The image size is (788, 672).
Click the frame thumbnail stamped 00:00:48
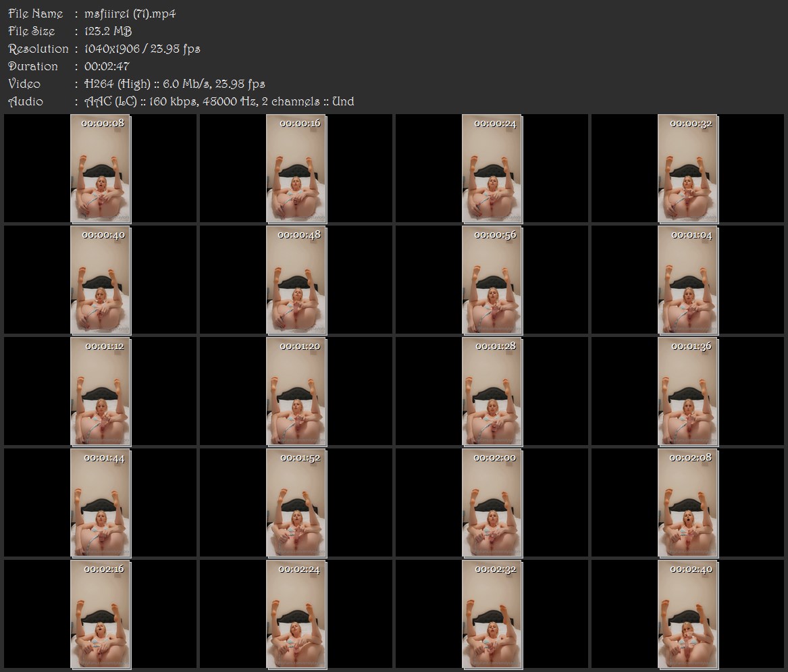click(x=296, y=280)
